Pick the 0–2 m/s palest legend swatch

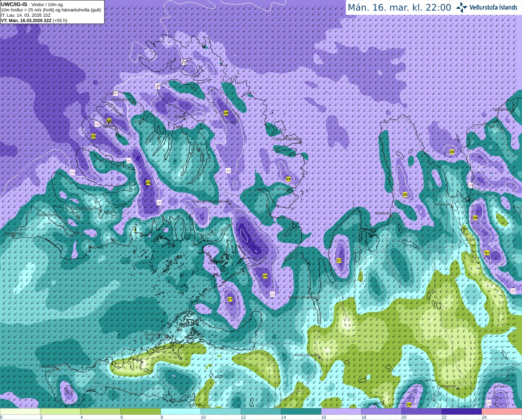(x=20, y=411)
